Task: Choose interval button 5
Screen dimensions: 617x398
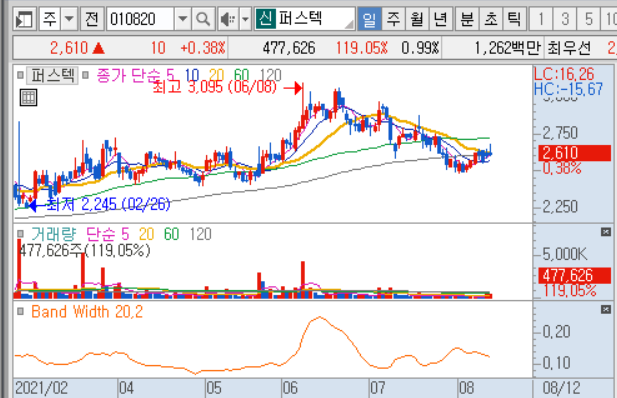Action: (589, 19)
